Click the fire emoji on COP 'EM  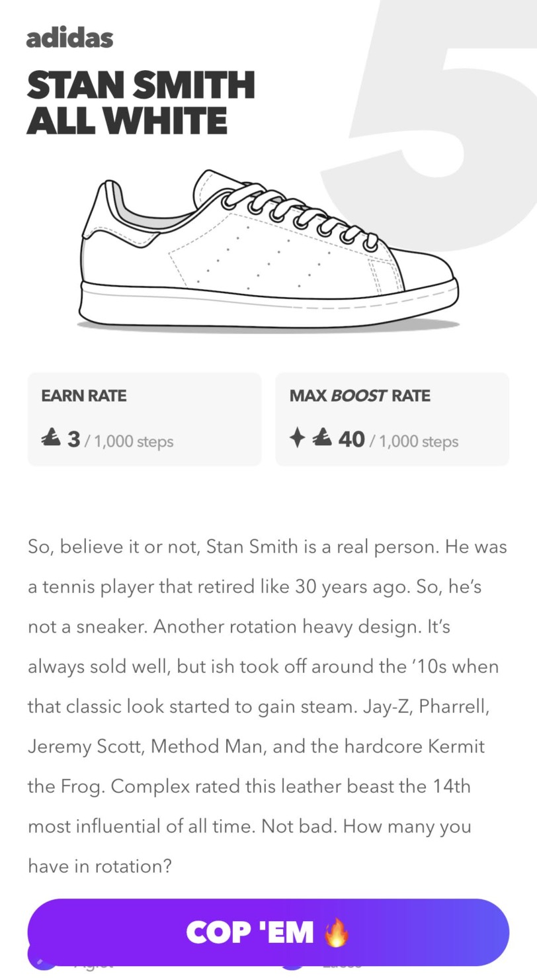point(337,932)
